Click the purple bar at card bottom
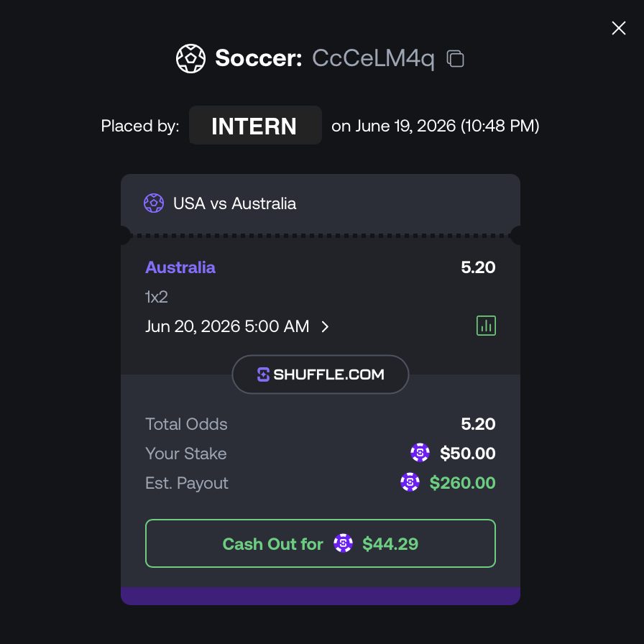The height and width of the screenshot is (644, 644). [x=321, y=596]
